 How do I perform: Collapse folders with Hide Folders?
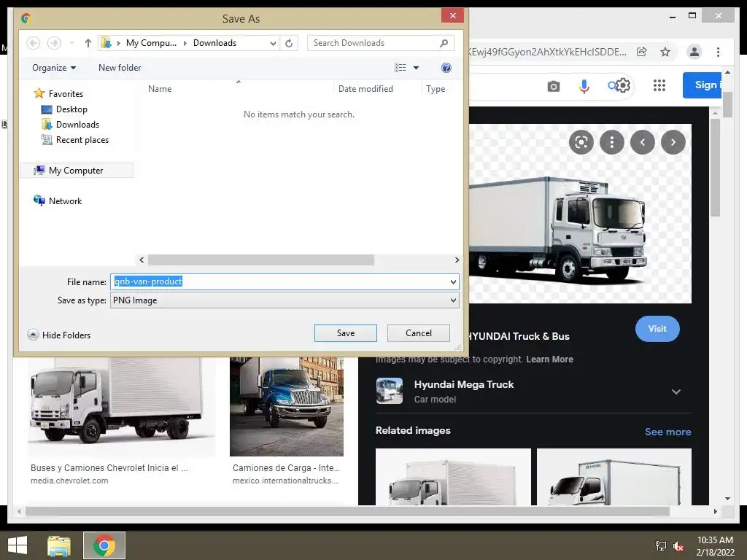tap(59, 335)
